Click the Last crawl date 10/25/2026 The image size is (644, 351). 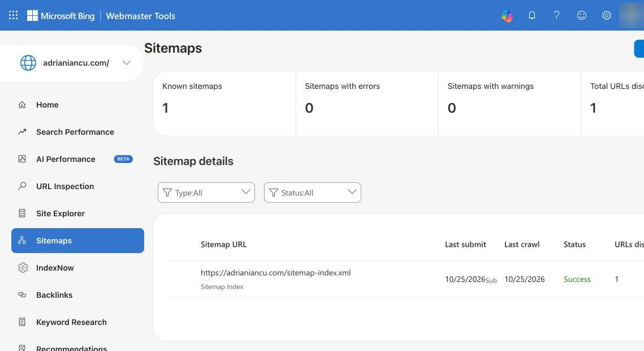tap(525, 279)
